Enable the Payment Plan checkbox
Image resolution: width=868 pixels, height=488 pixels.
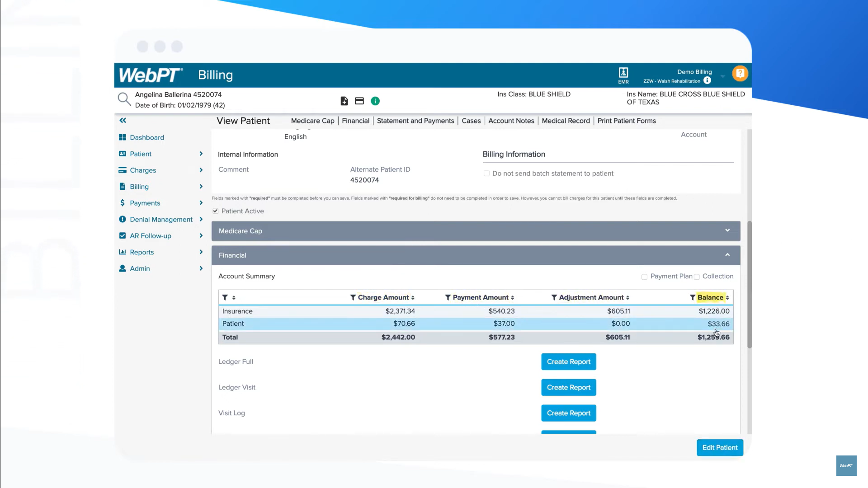(644, 277)
